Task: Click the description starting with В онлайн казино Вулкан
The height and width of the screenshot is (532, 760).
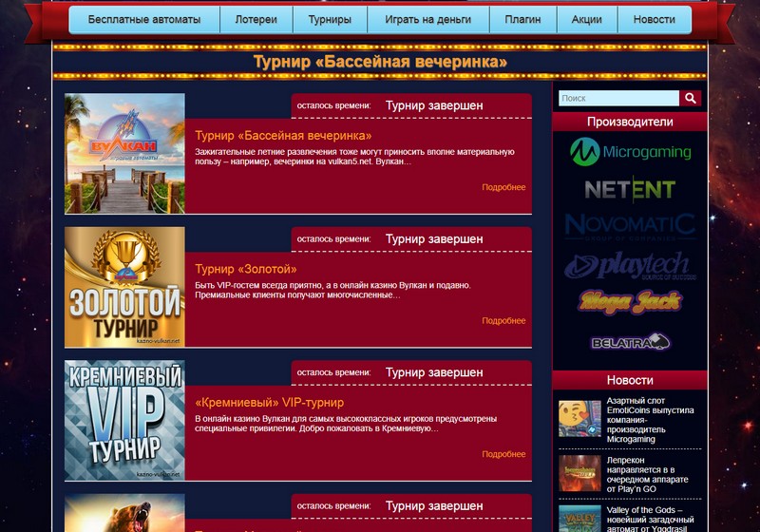Action: [x=346, y=424]
